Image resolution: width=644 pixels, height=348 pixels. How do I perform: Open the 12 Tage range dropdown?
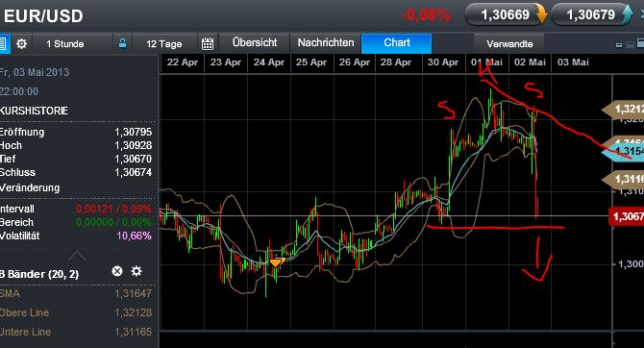point(164,43)
